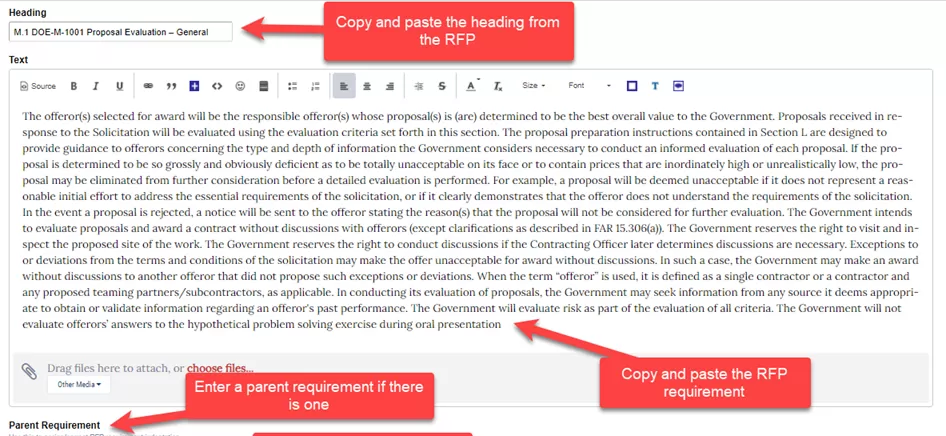Open the Size dropdown
Viewport: 946px width, 436px height.
pyautogui.click(x=535, y=86)
